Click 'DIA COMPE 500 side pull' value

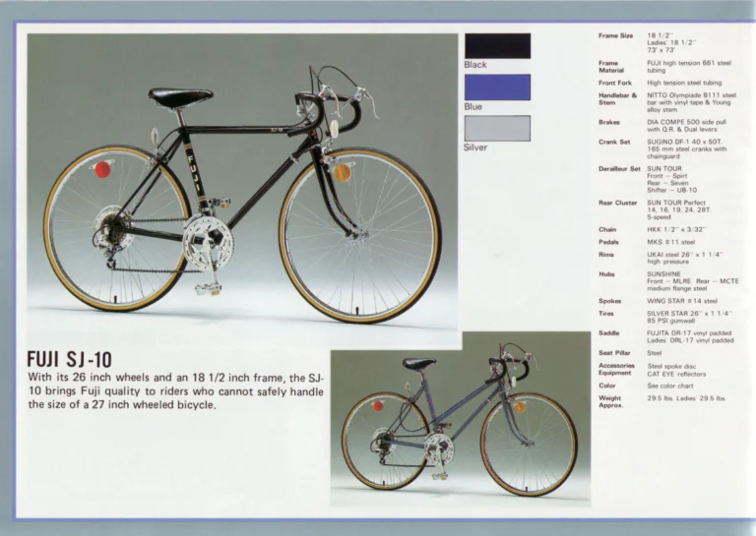point(686,126)
